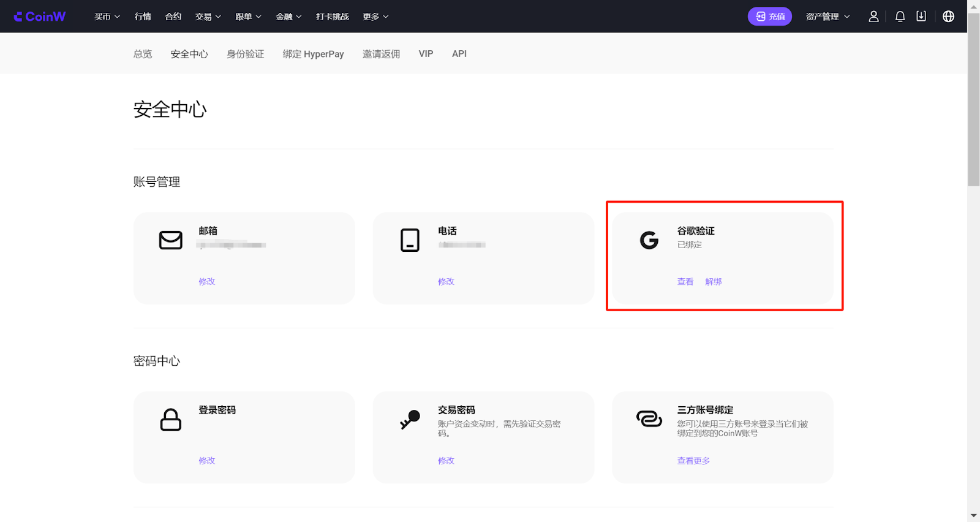Click the 账号管理 section title
Screen dimensions: 980x522
(157, 182)
